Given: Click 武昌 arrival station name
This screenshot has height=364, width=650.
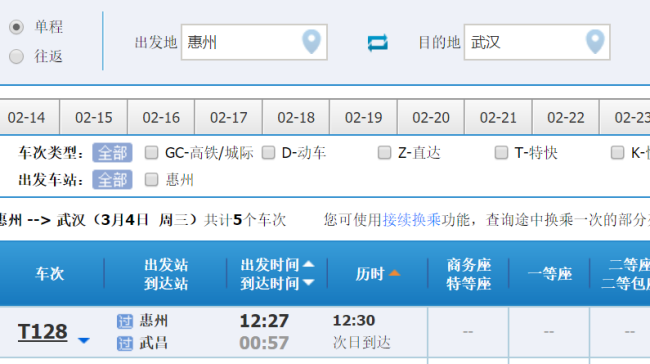Looking at the screenshot, I should click(x=154, y=343).
